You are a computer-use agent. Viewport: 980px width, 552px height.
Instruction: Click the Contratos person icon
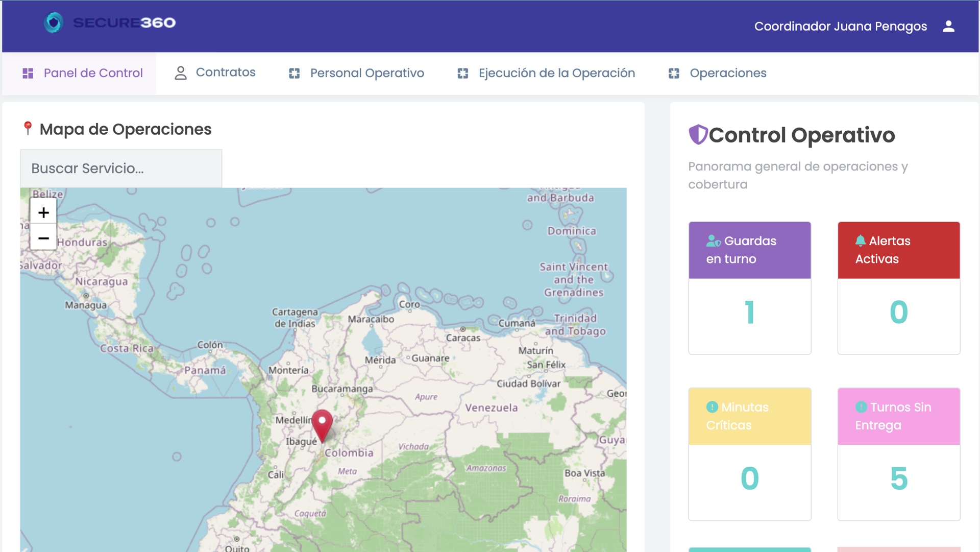coord(181,73)
